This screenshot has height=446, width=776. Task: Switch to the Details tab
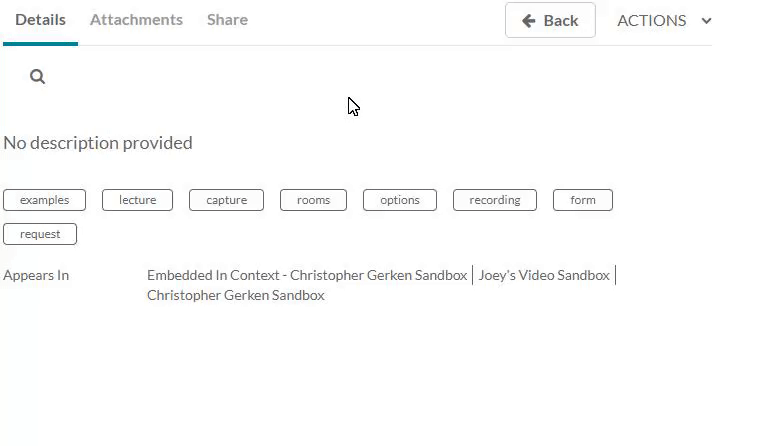[40, 20]
